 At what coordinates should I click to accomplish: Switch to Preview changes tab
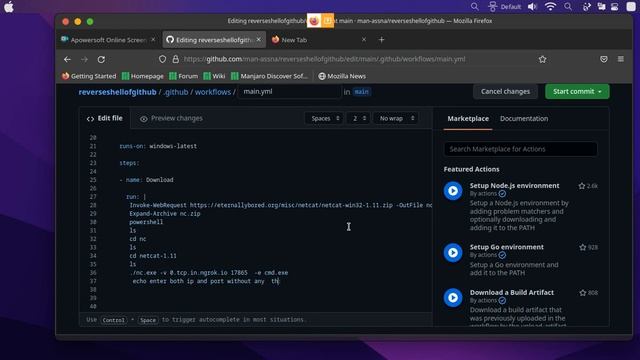[x=171, y=118]
